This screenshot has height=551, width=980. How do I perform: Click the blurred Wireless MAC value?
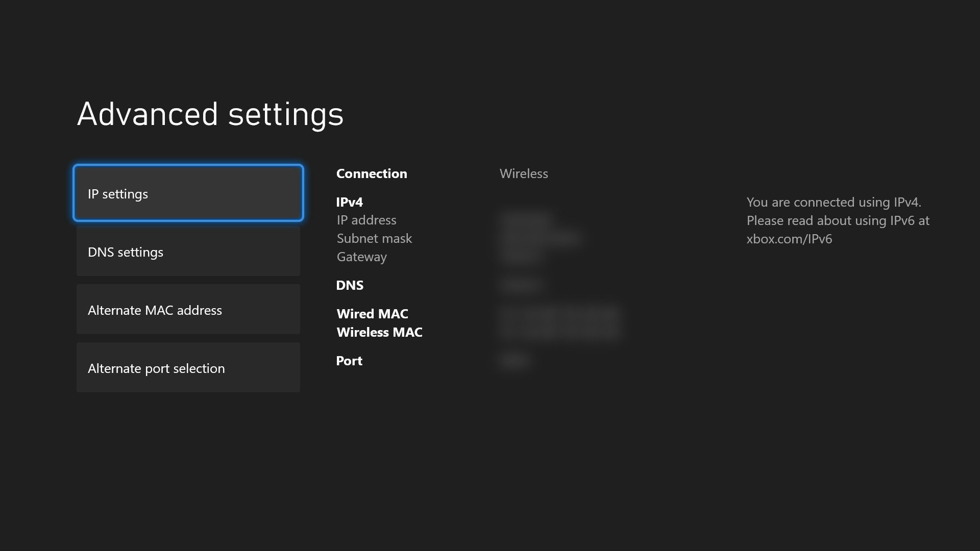coord(559,332)
